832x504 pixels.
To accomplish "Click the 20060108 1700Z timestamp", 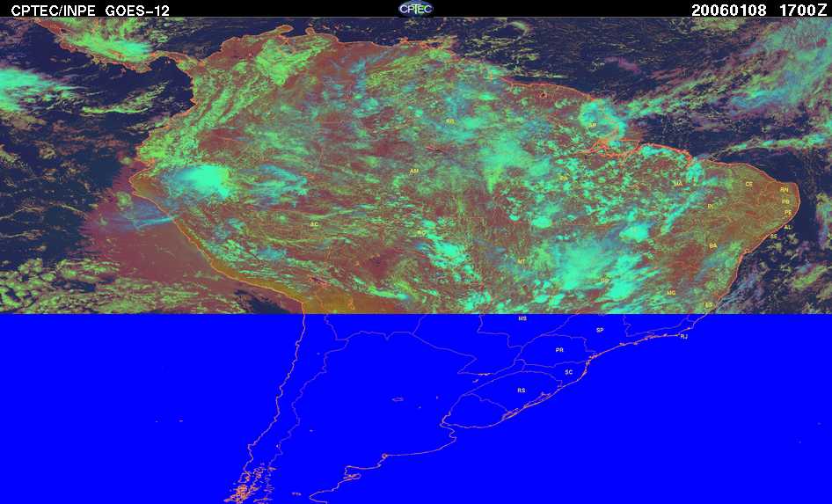I will coord(759,11).
